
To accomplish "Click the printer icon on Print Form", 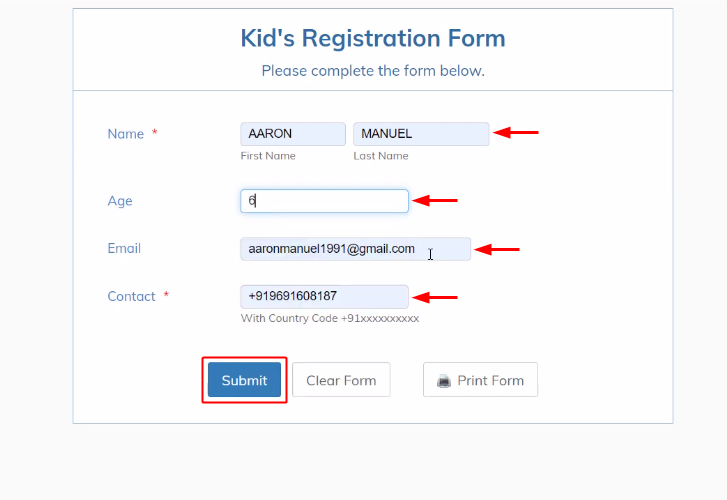I will (444, 381).
